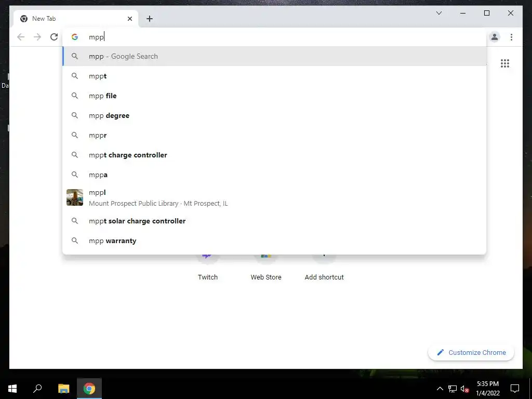This screenshot has height=399, width=532.
Task: Click the Chrome taskbar icon
Action: [x=89, y=389]
